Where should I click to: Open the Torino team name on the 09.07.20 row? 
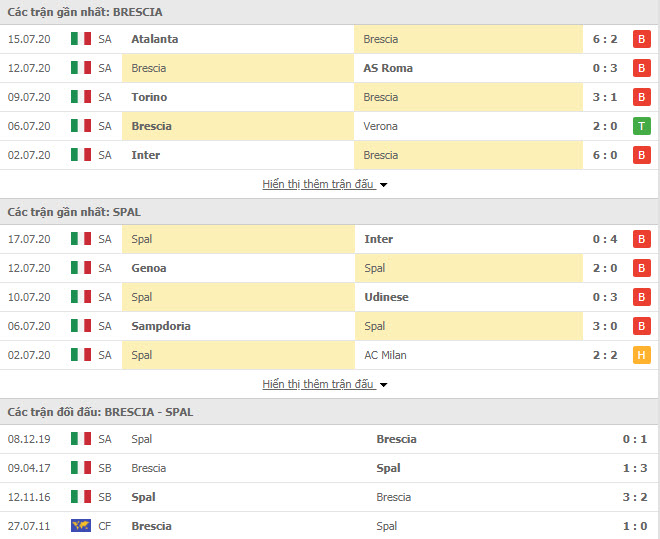(149, 97)
